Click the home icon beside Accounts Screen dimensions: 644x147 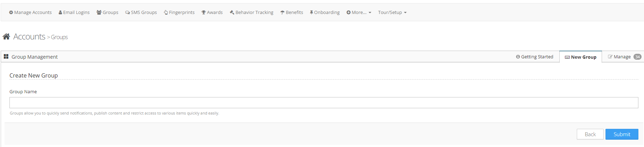coord(6,36)
